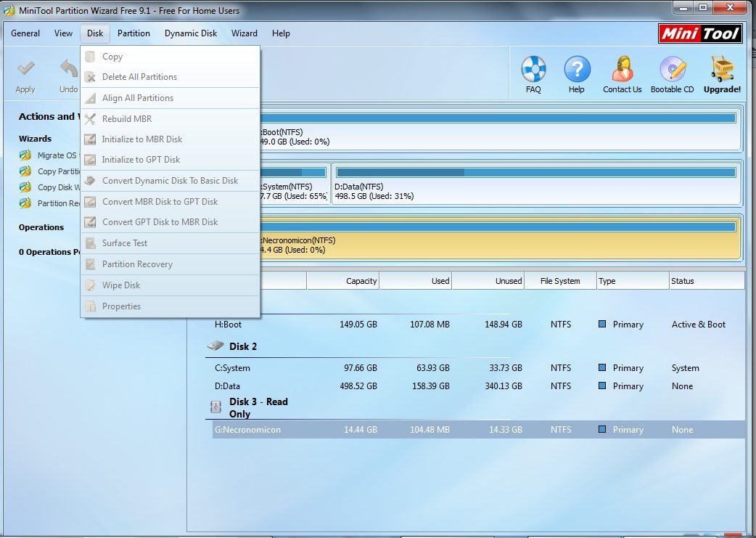Click the Undo arrow icon
The image size is (756, 538).
click(x=69, y=68)
